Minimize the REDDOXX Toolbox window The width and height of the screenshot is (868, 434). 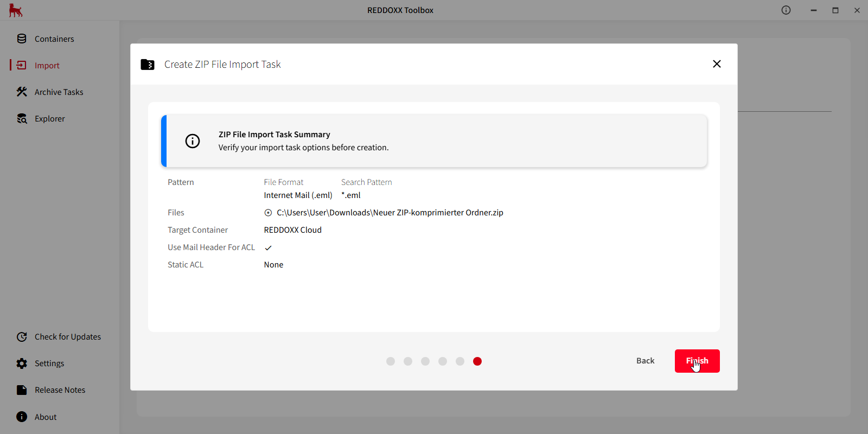[814, 10]
